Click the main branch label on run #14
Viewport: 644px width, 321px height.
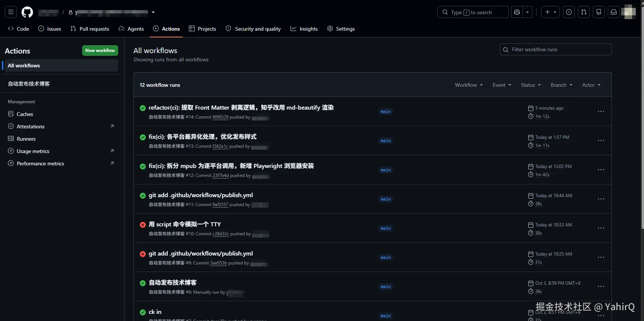(x=386, y=111)
